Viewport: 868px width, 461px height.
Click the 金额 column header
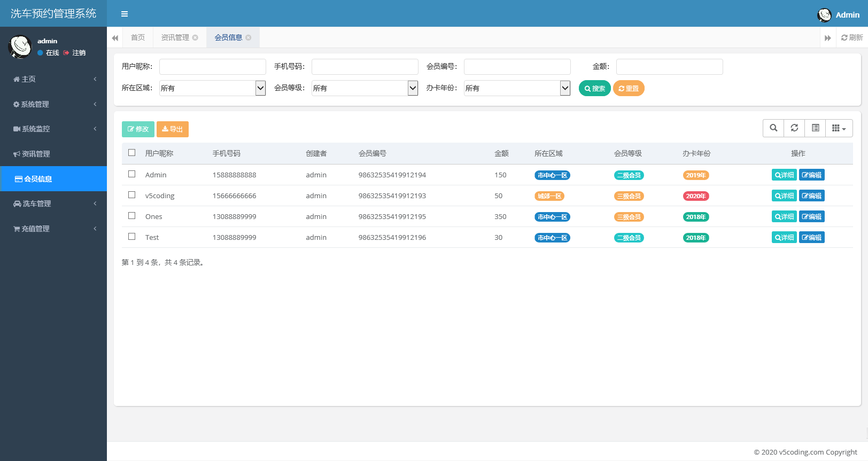click(x=501, y=153)
